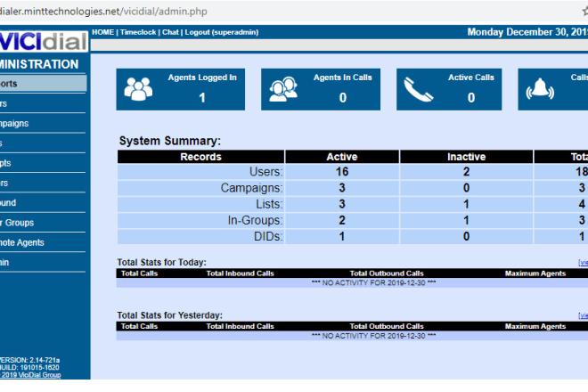Click the BUILD 191015-1620 text

point(29,367)
